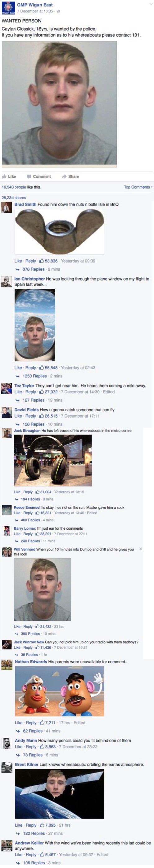Click the reply arrow icon beside 400 Replies

point(16,520)
